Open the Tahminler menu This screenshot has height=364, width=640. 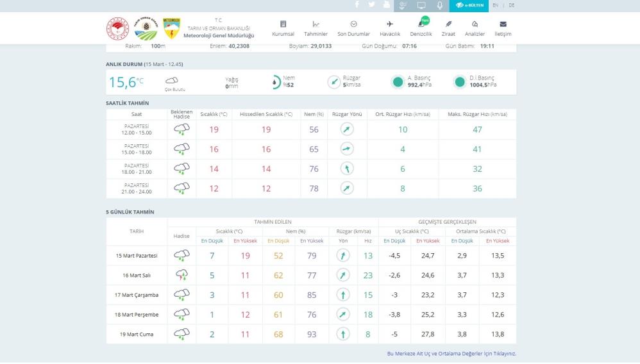(316, 28)
